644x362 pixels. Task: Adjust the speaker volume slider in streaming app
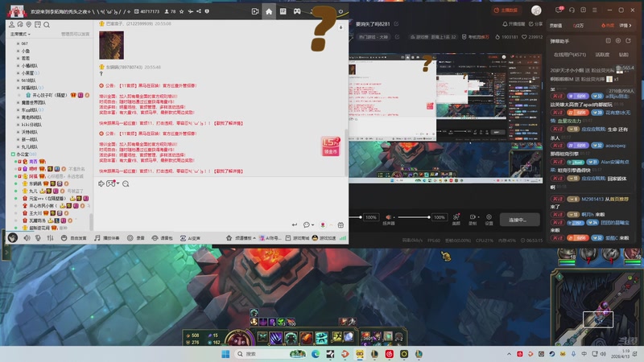coord(414,217)
